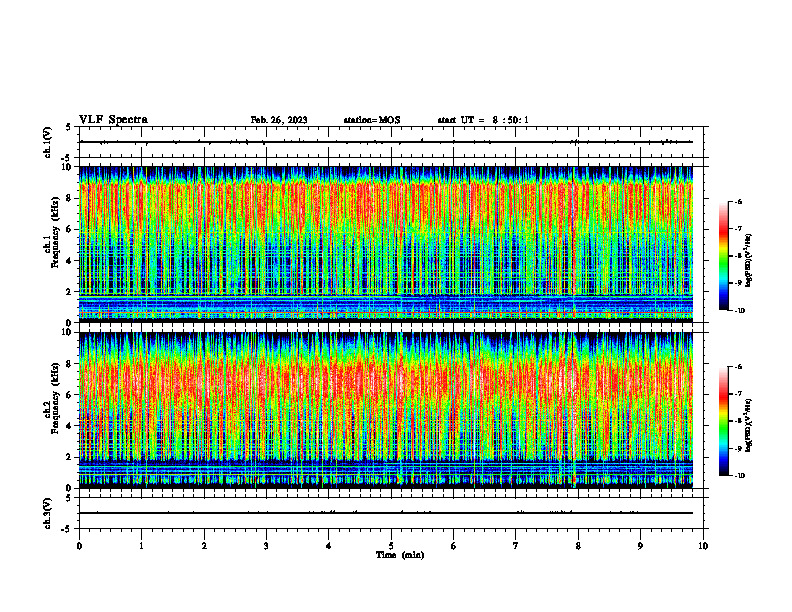Viewport: 792px width, 612px height.
Task: Click the ch.1 colorbar unit label
Action: coord(748,261)
